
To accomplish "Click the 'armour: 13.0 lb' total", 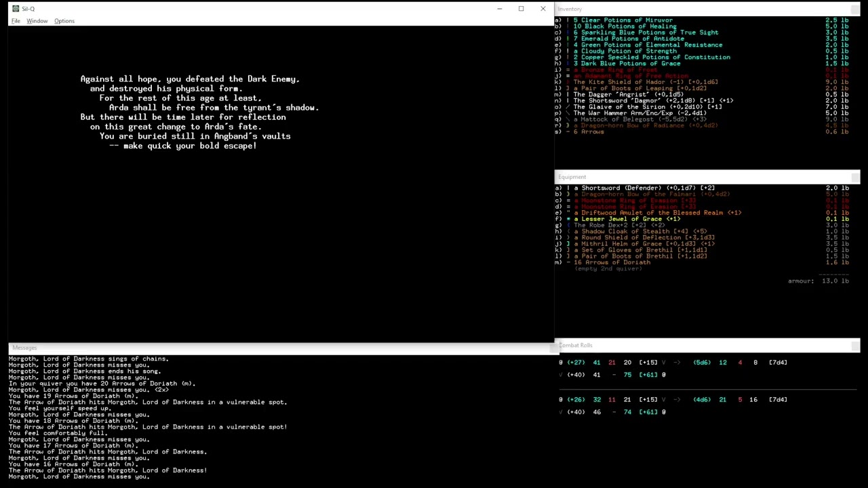I will tap(818, 281).
